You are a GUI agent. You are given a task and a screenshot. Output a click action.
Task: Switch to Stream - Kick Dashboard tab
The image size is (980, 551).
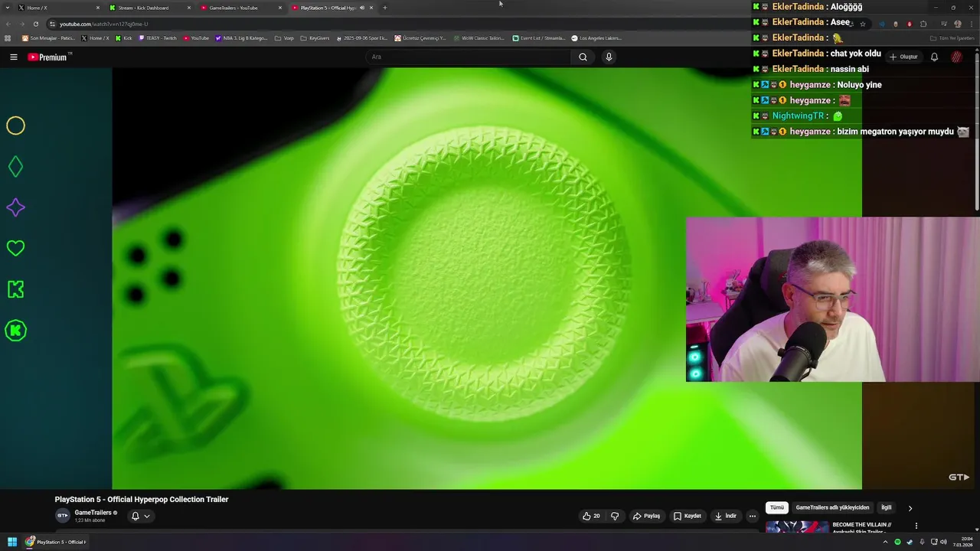149,8
